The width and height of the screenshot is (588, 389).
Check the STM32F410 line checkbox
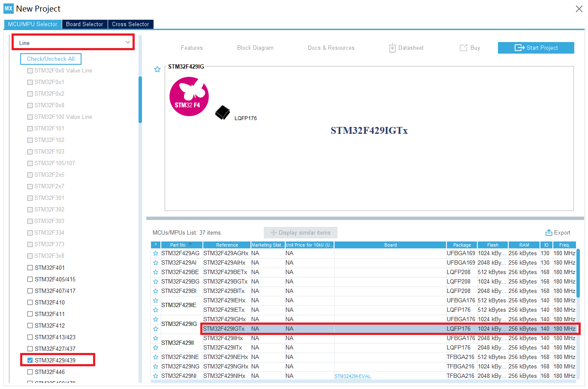(30, 302)
